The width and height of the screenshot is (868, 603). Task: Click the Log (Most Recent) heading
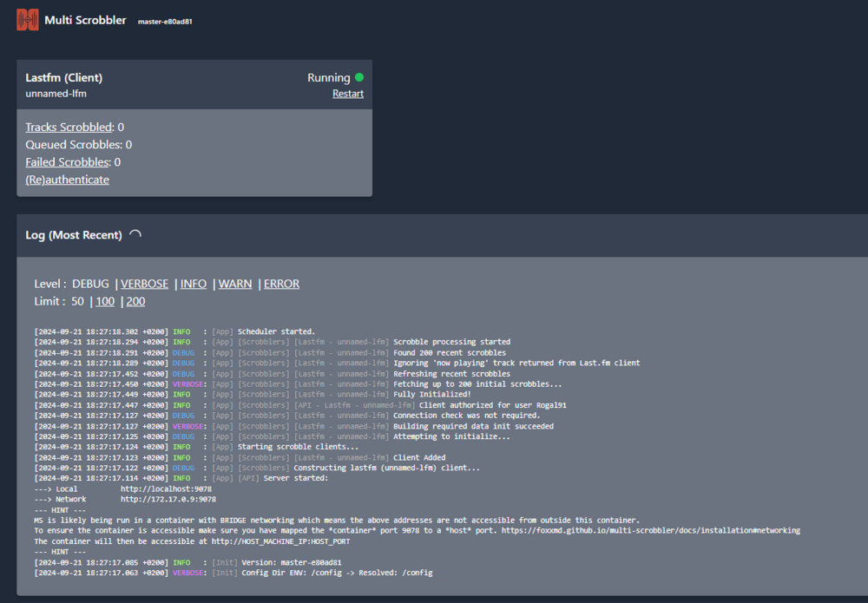(74, 235)
